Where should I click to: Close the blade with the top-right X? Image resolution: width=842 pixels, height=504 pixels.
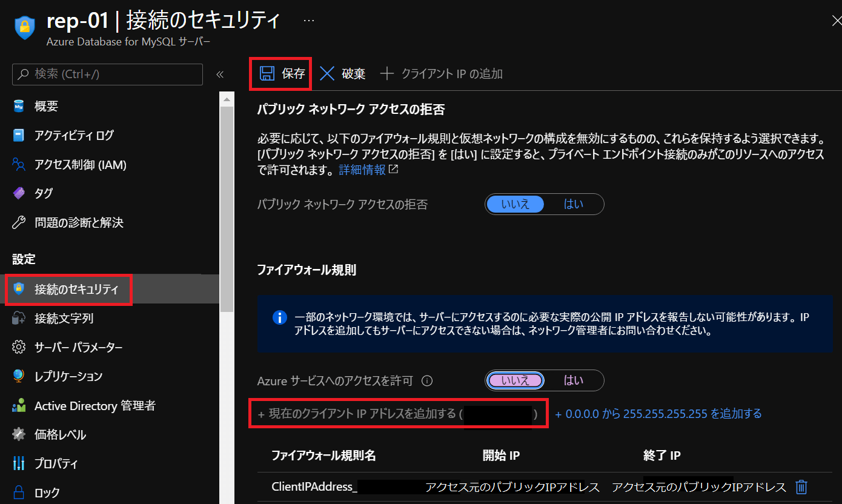837,21
